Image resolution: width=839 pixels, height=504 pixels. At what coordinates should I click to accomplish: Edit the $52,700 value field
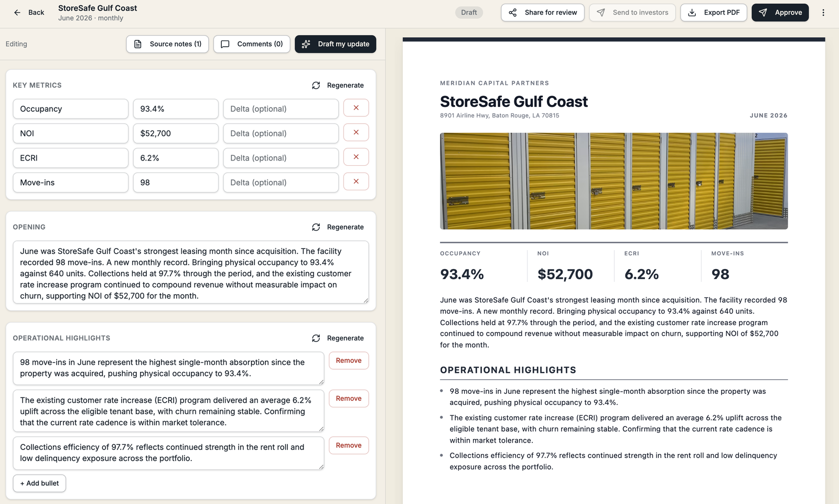(x=176, y=134)
